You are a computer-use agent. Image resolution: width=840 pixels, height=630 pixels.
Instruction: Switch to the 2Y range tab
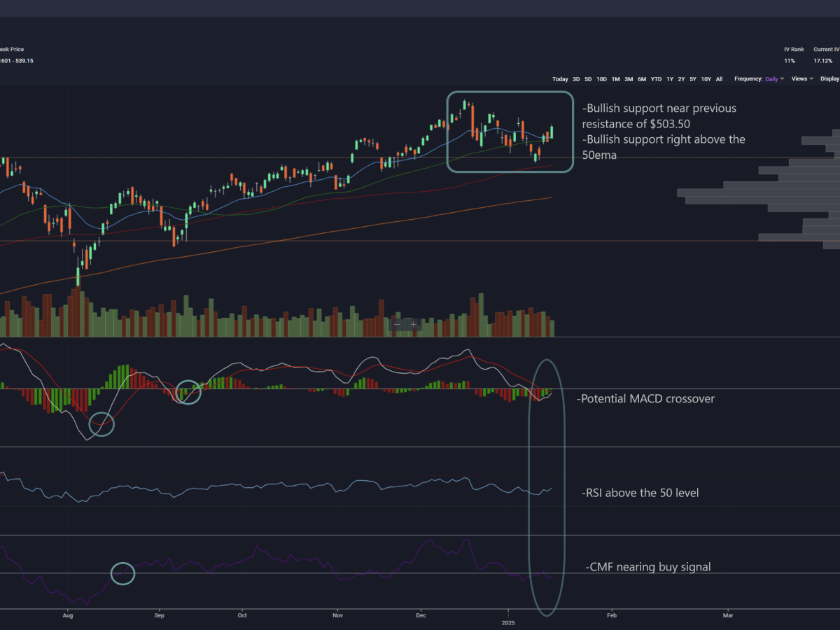point(681,79)
